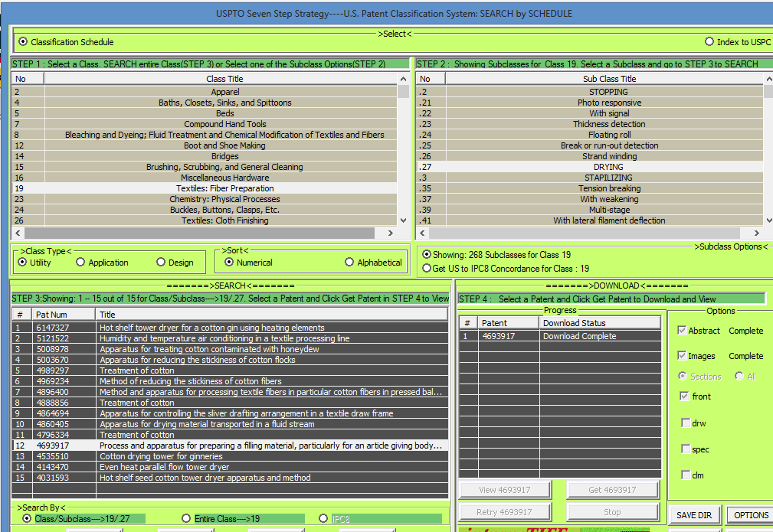
Task: Choose the Utility class type
Action: point(22,262)
